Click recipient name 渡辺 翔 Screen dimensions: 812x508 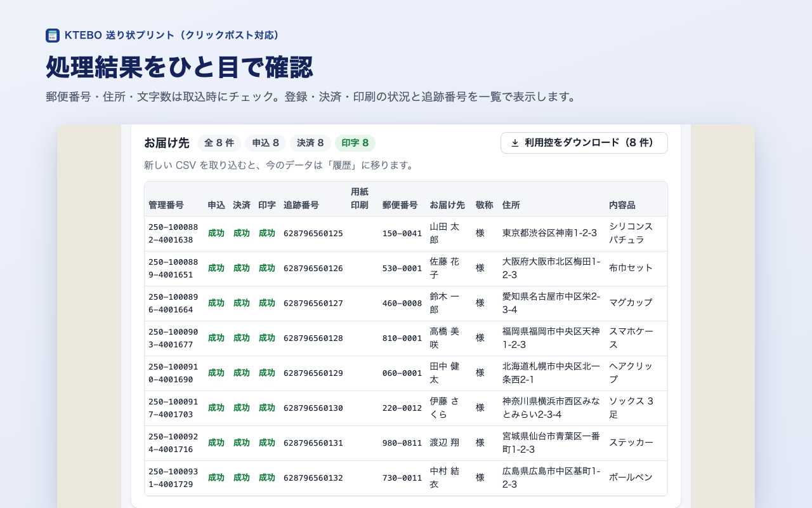click(x=445, y=443)
